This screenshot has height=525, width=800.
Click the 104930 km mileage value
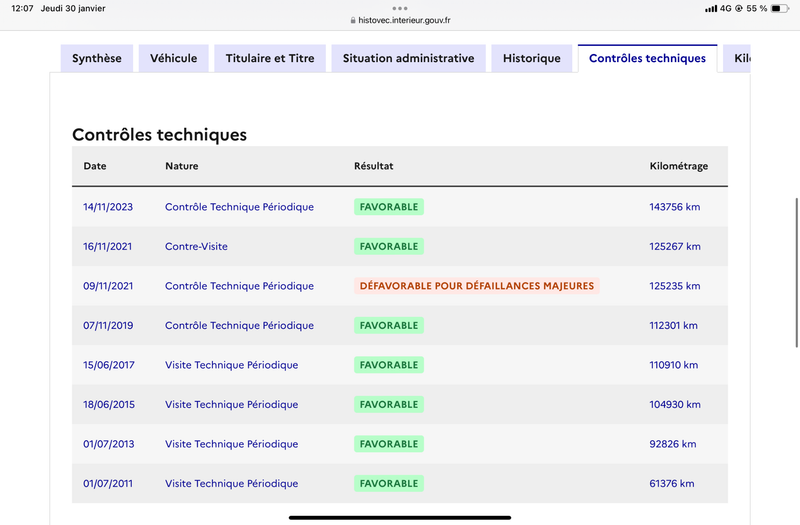point(674,405)
